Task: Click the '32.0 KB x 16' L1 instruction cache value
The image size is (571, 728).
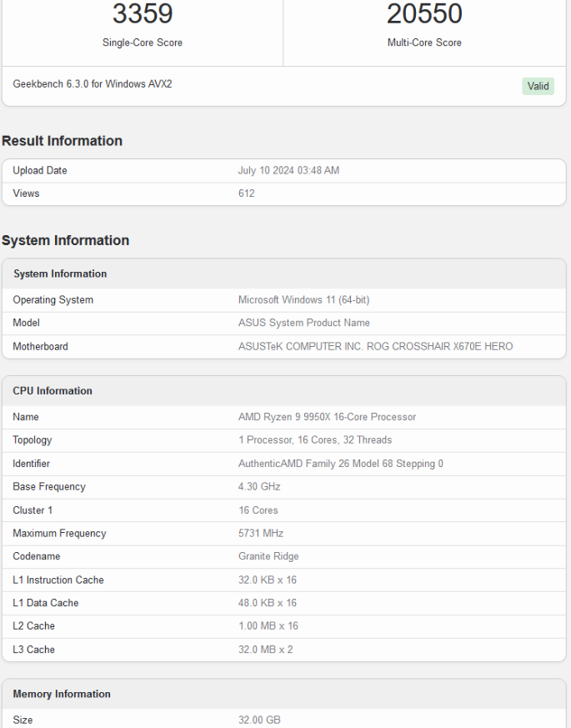Action: (268, 580)
